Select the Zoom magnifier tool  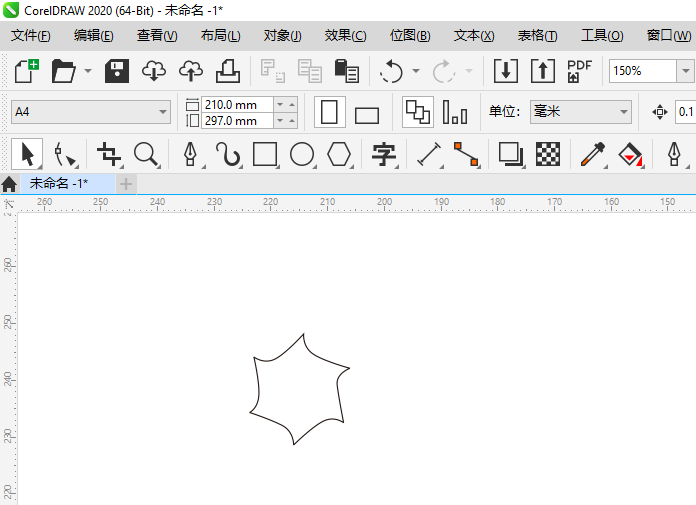click(x=146, y=155)
